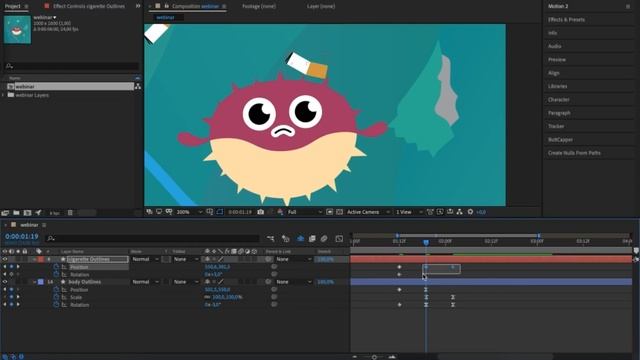Open the Align panel
This screenshot has width=640, height=360.
pos(553,73)
